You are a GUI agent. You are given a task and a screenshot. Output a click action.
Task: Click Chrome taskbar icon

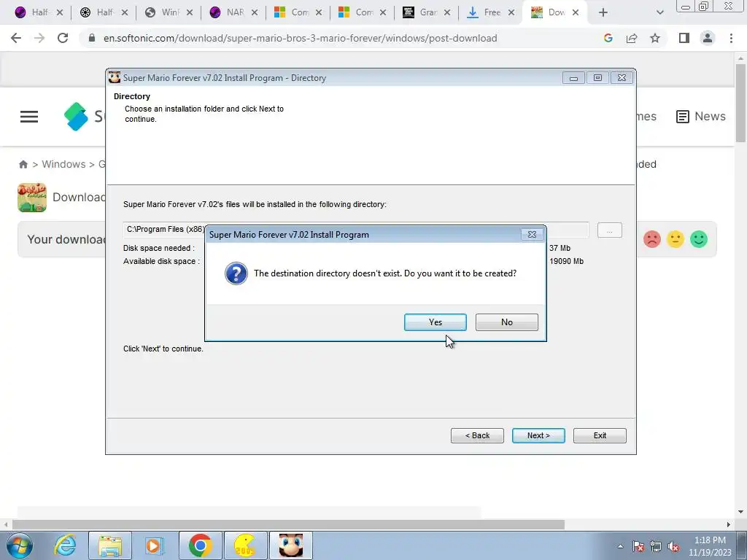point(200,545)
